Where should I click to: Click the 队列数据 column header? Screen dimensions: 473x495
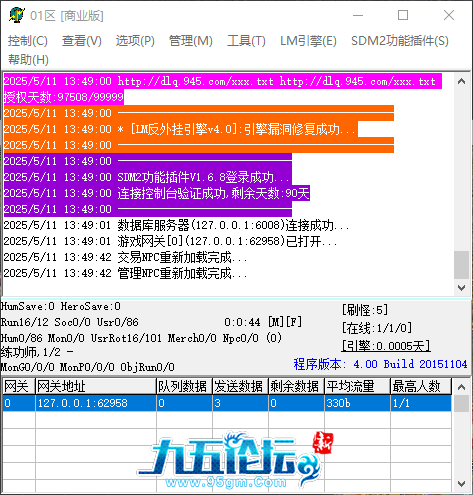(x=184, y=386)
